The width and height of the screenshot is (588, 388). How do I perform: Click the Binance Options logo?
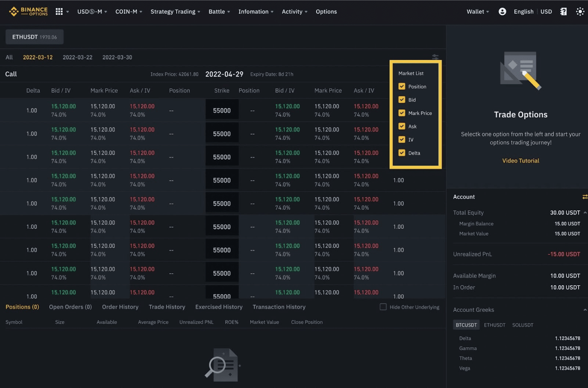coord(28,12)
